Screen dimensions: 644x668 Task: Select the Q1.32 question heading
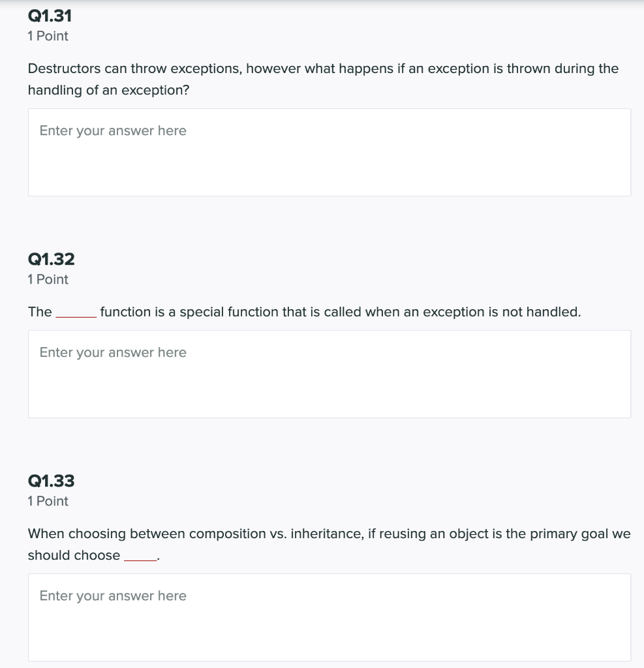(x=51, y=259)
